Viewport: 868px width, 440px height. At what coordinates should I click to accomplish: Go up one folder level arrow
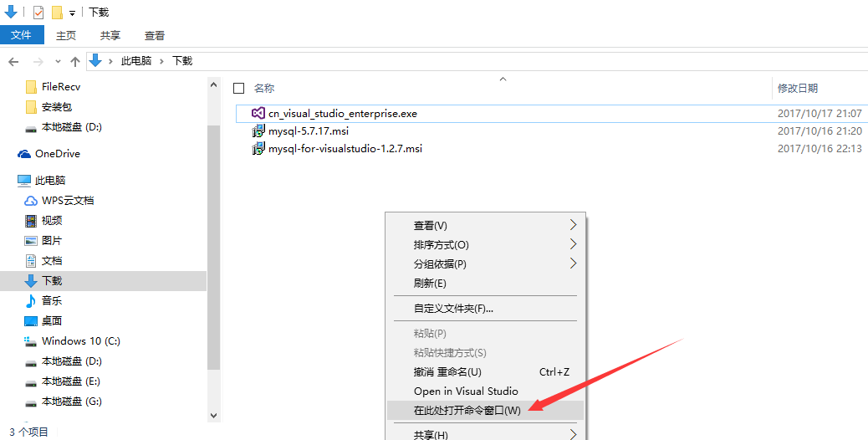pyautogui.click(x=75, y=61)
